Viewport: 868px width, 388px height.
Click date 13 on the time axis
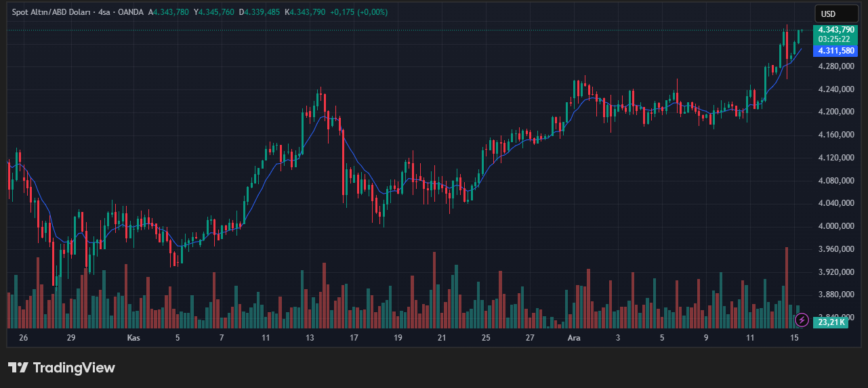point(310,337)
